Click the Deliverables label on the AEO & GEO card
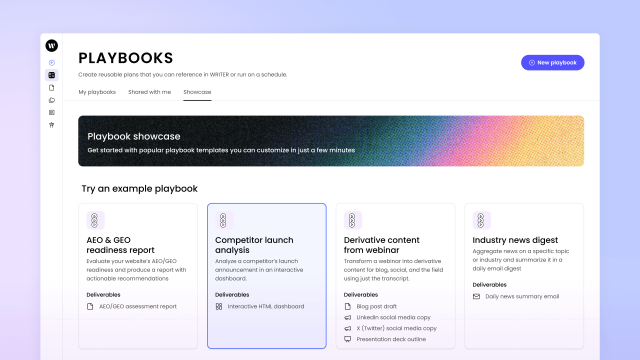The width and height of the screenshot is (640, 360). click(x=103, y=294)
